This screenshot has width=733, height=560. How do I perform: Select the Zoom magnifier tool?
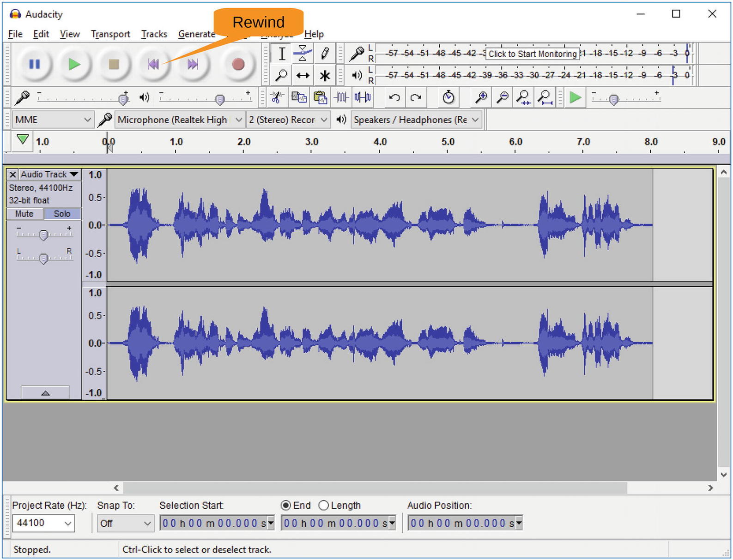pos(281,75)
